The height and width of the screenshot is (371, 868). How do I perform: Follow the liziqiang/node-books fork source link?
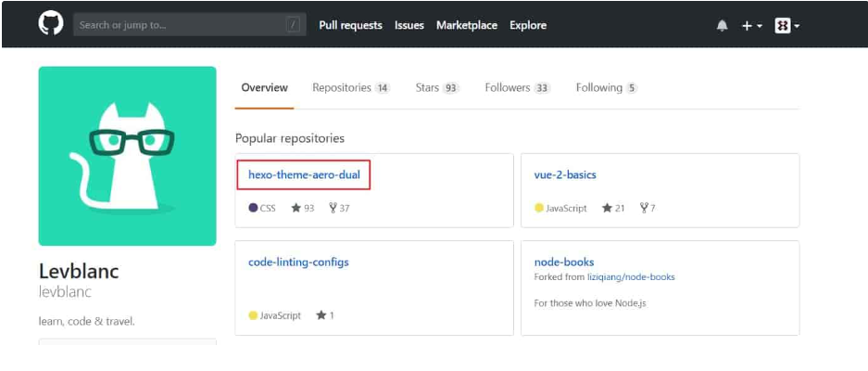click(x=631, y=276)
